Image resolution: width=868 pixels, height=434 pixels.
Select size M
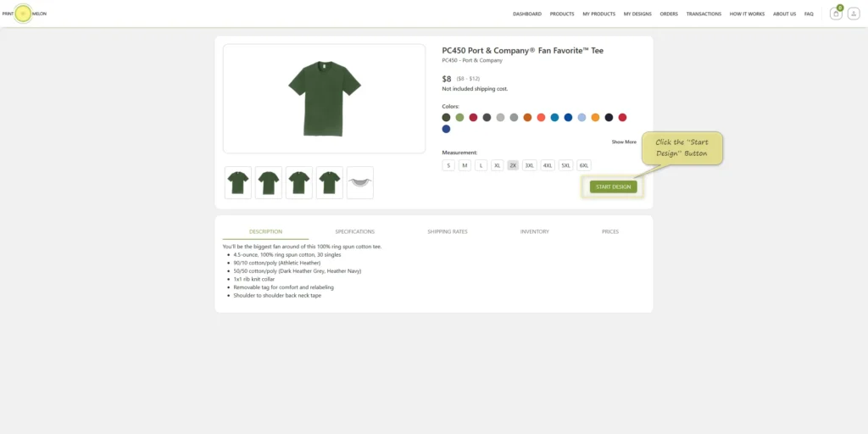[465, 165]
